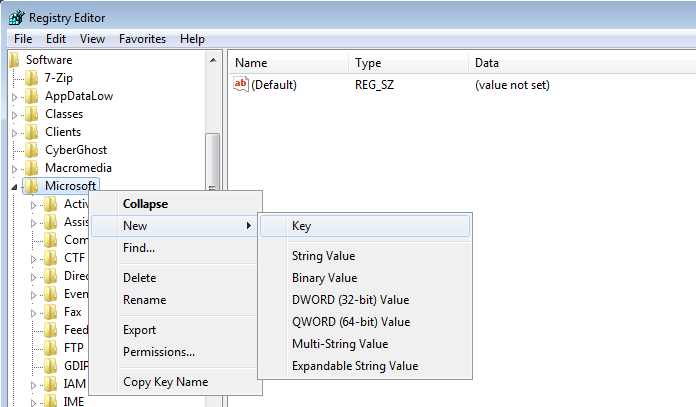Click the Clients folder icon
The image size is (696, 407).
click(32, 132)
